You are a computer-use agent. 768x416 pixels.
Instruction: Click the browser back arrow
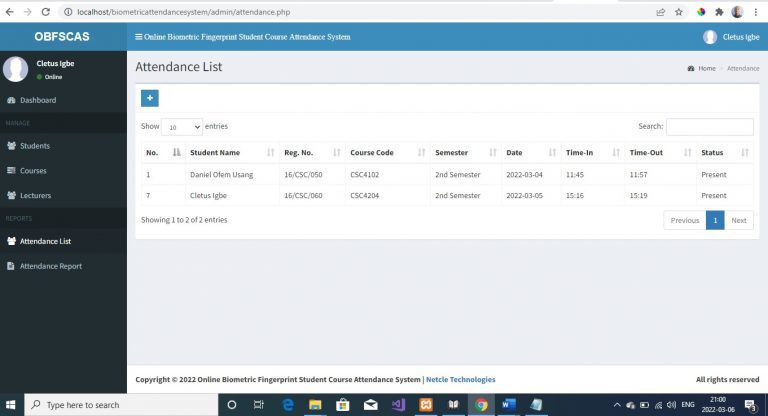(x=9, y=12)
